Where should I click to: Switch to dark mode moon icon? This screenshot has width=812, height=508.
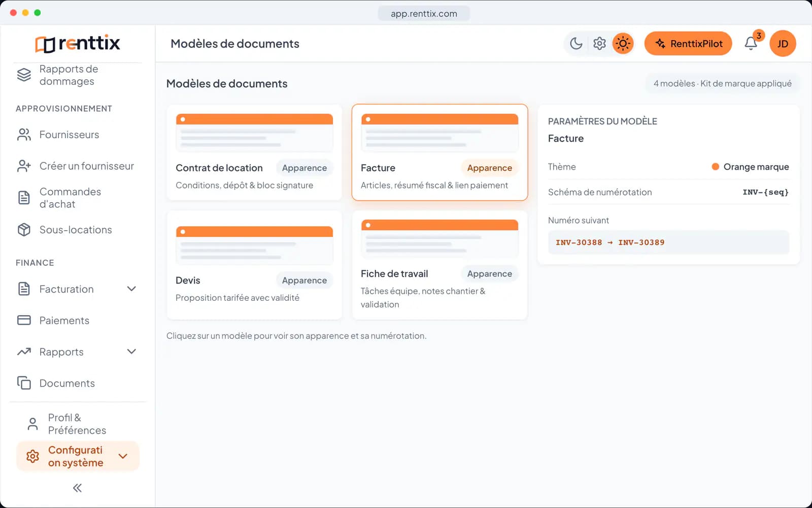(576, 44)
